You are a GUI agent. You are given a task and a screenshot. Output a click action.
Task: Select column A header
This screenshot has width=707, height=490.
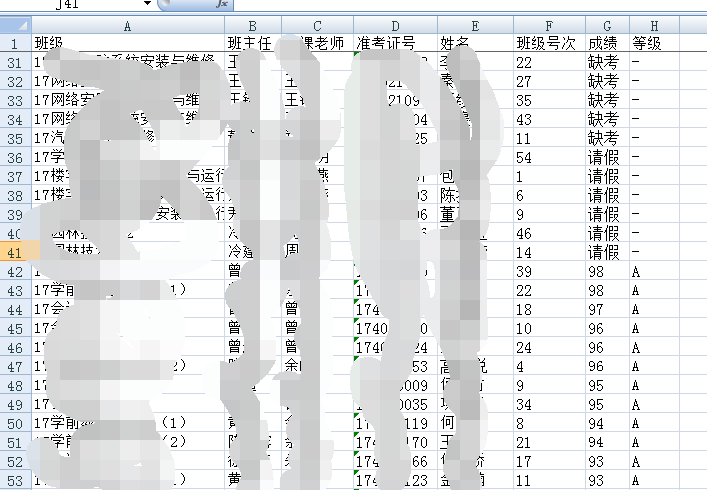pos(128,26)
